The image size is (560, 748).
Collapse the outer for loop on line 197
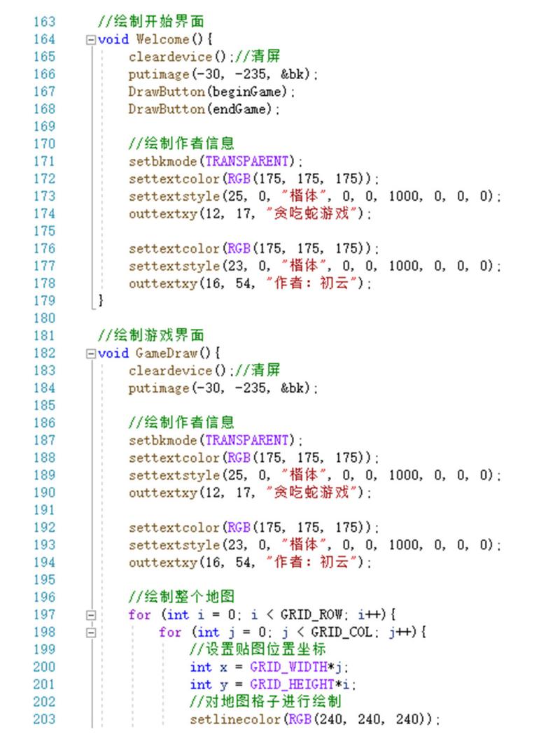(x=91, y=615)
